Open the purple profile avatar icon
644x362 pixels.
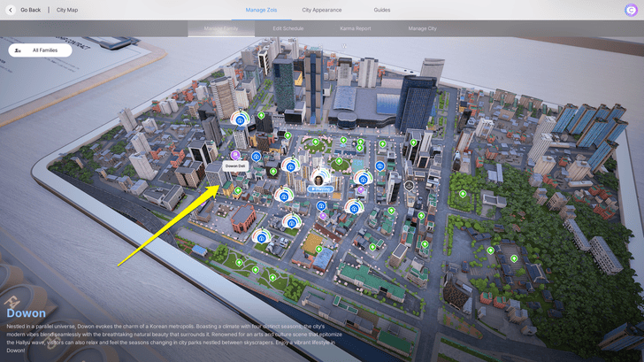tap(631, 10)
